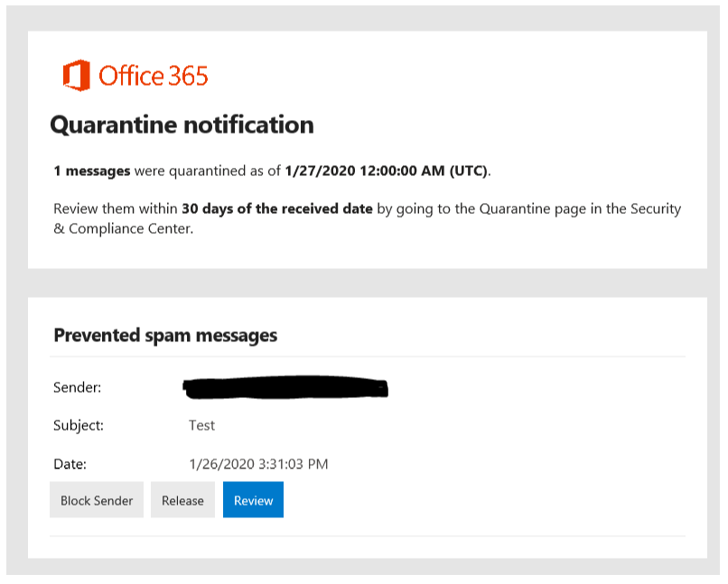This screenshot has width=728, height=584.
Task: Select the redacted Sender value
Action: [x=285, y=387]
